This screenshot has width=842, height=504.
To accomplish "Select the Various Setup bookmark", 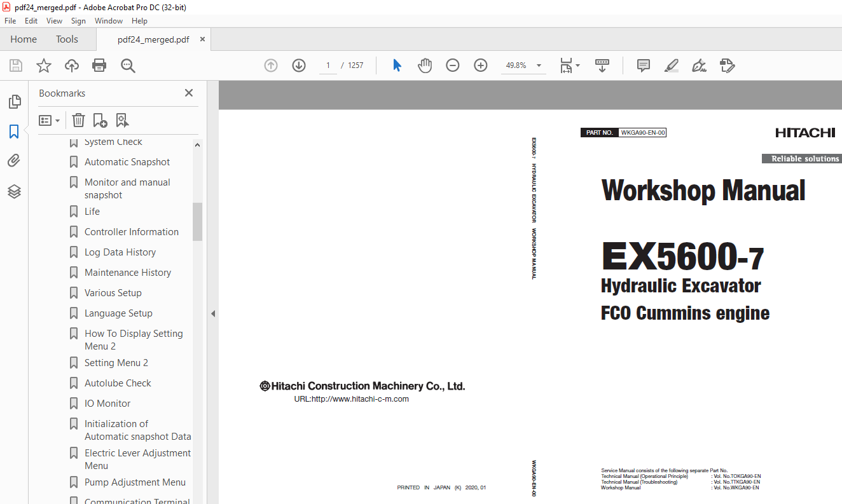I will 113,293.
